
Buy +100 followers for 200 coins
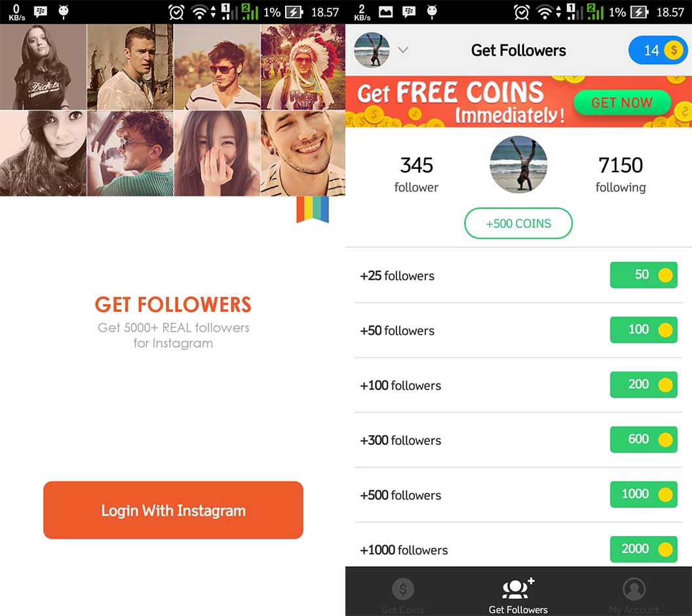[644, 384]
